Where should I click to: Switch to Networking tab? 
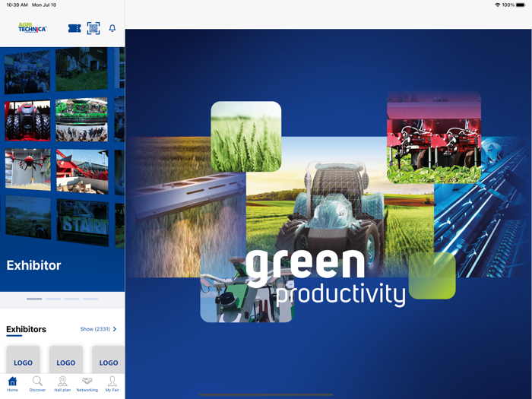(x=87, y=384)
